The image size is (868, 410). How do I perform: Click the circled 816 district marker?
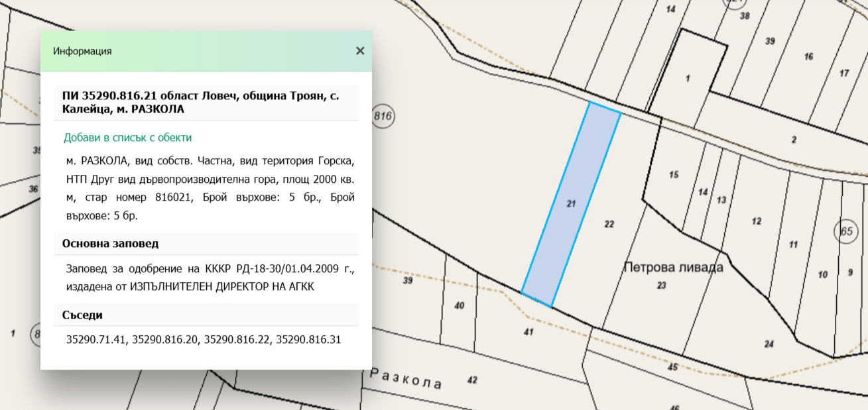(x=383, y=117)
